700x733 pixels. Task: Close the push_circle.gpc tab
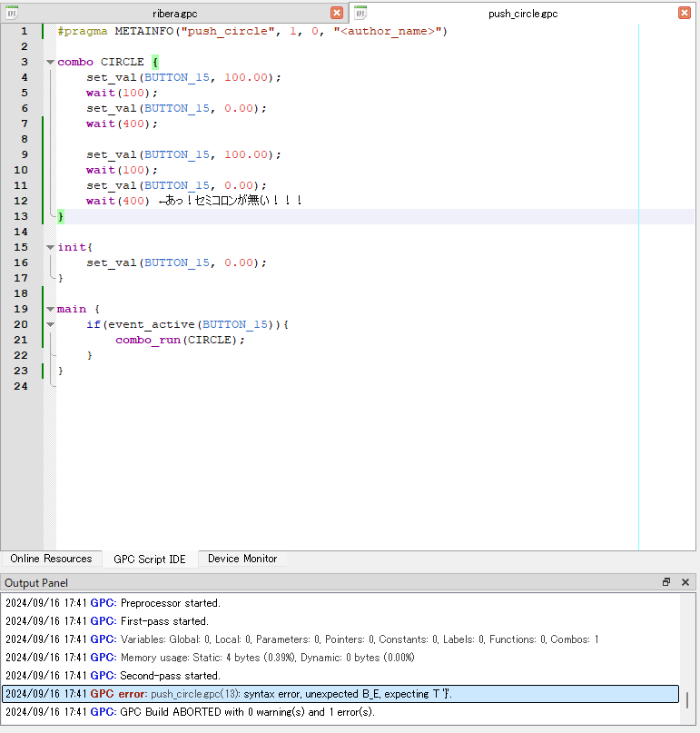tap(685, 13)
